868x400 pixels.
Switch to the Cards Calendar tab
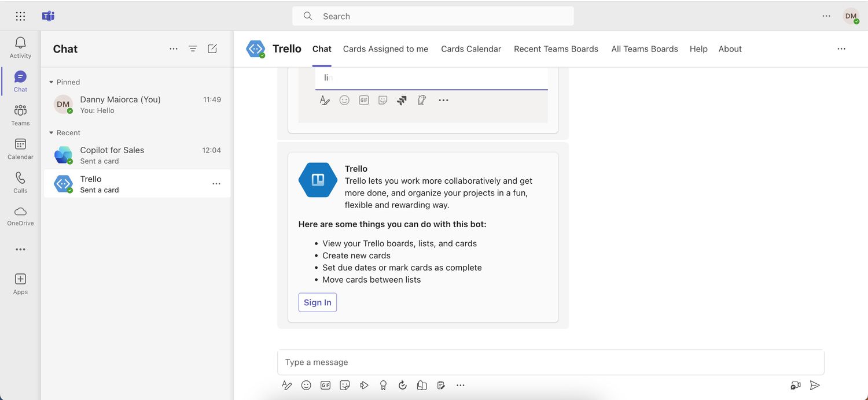(x=470, y=49)
